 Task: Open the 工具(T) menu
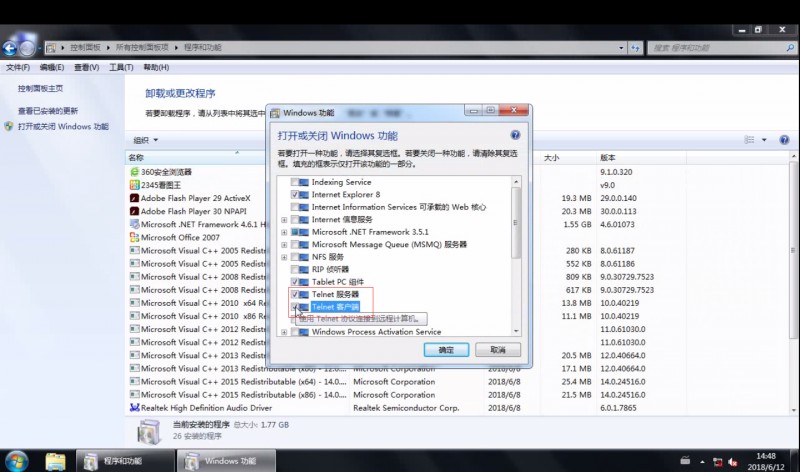coord(121,67)
